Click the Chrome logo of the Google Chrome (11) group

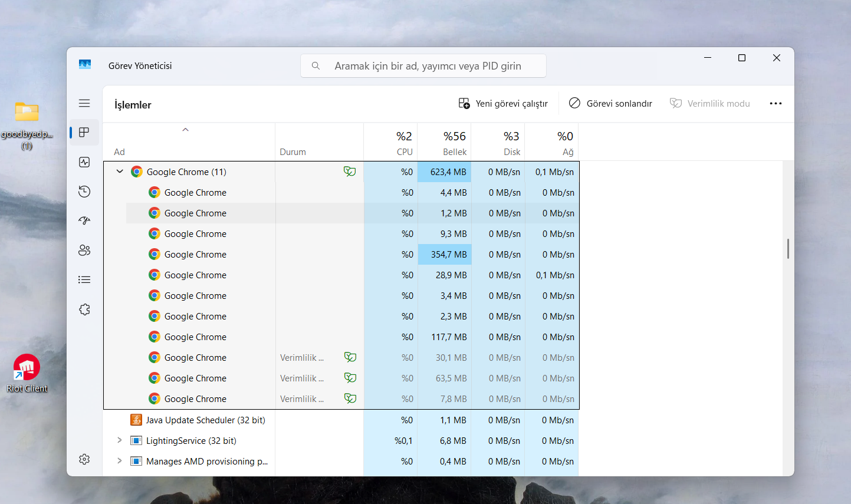[x=137, y=172]
